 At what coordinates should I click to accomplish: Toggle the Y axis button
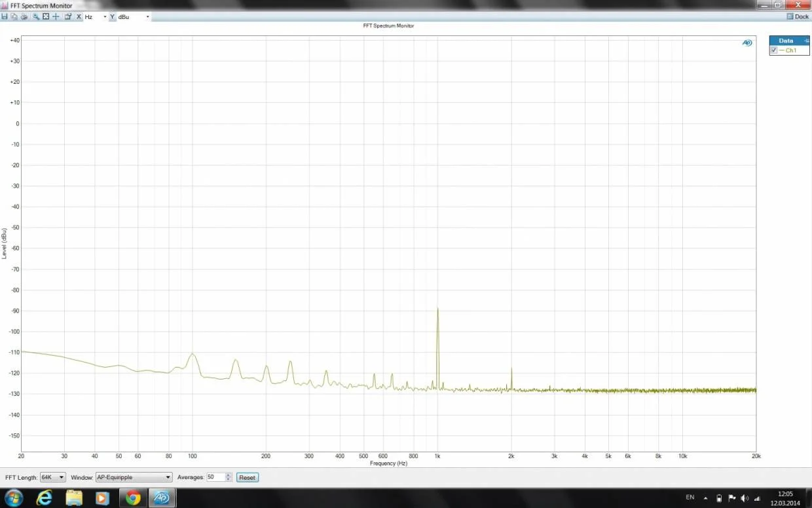point(113,16)
